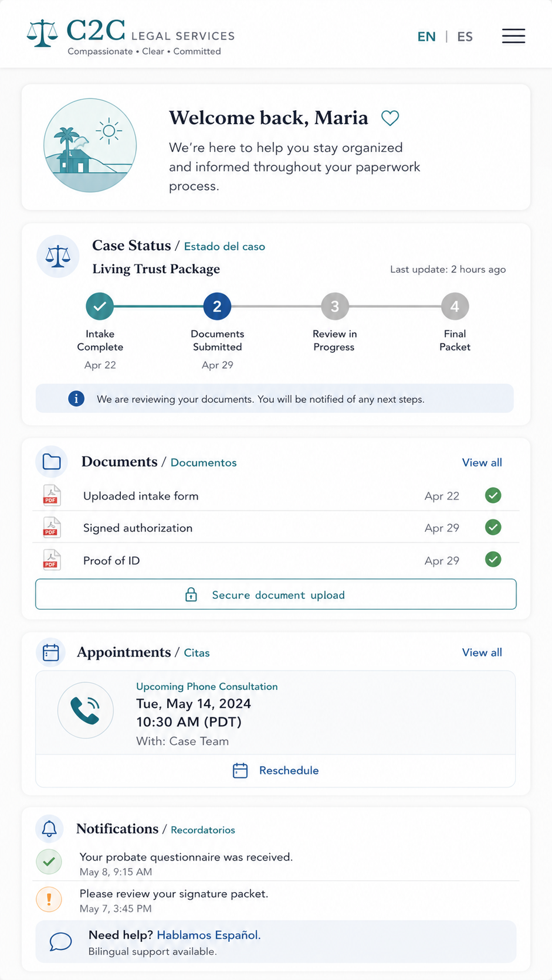Open the hamburger menu
Image resolution: width=552 pixels, height=980 pixels.
pyautogui.click(x=513, y=36)
